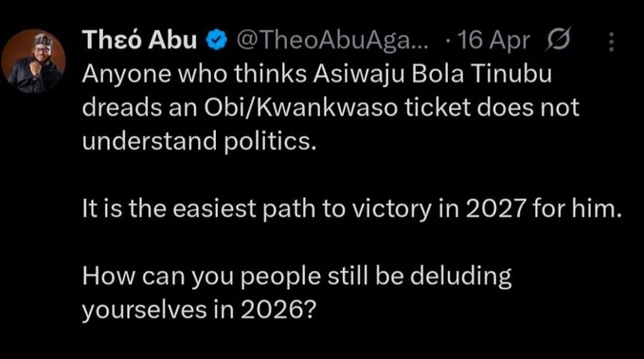
Task: Click the text 'yourselves in 2026?'
Action: pyautogui.click(x=199, y=310)
